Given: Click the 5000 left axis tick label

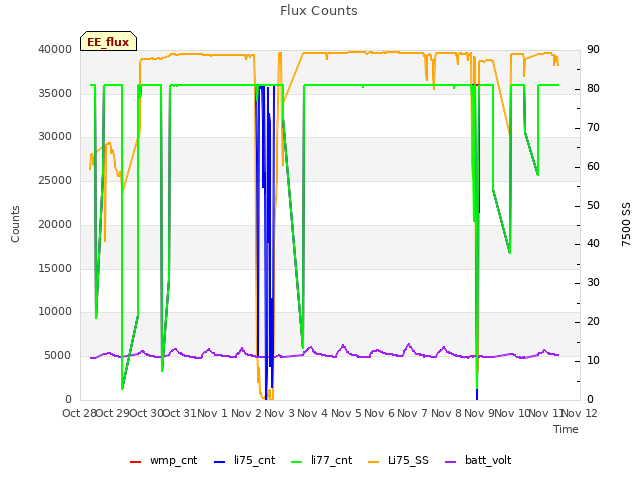Looking at the screenshot, I should click(x=58, y=356).
